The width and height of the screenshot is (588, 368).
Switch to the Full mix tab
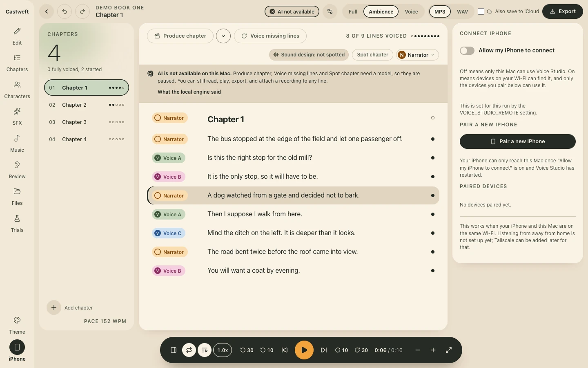(353, 11)
